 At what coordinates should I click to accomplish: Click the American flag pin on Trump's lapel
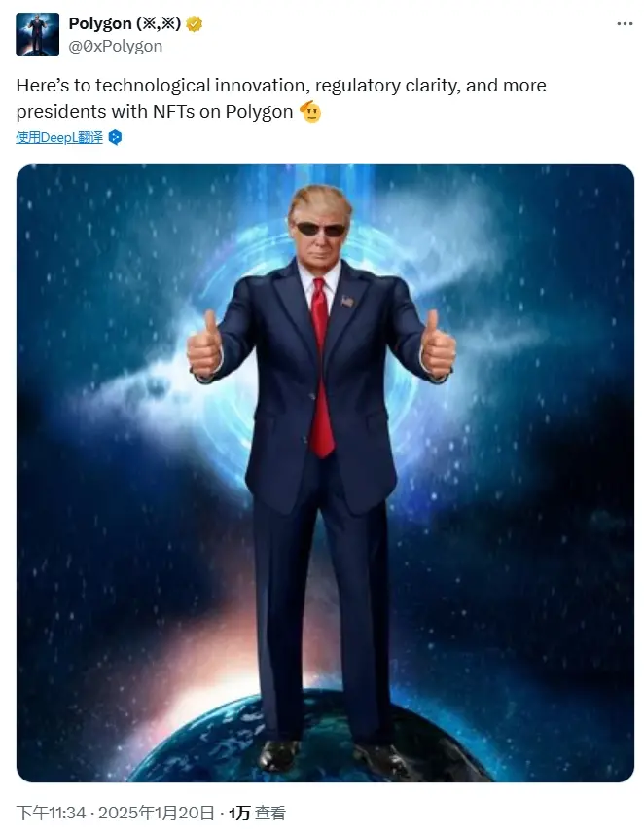(349, 302)
